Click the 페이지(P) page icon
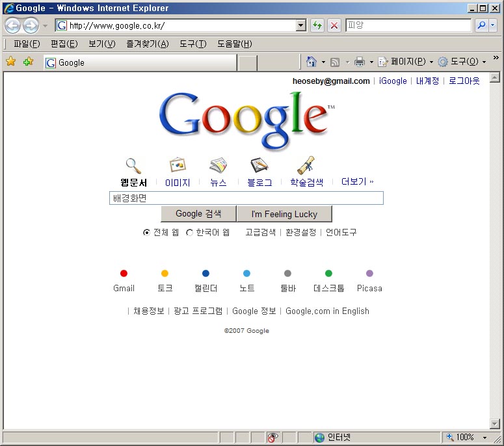The image size is (504, 446). 382,62
